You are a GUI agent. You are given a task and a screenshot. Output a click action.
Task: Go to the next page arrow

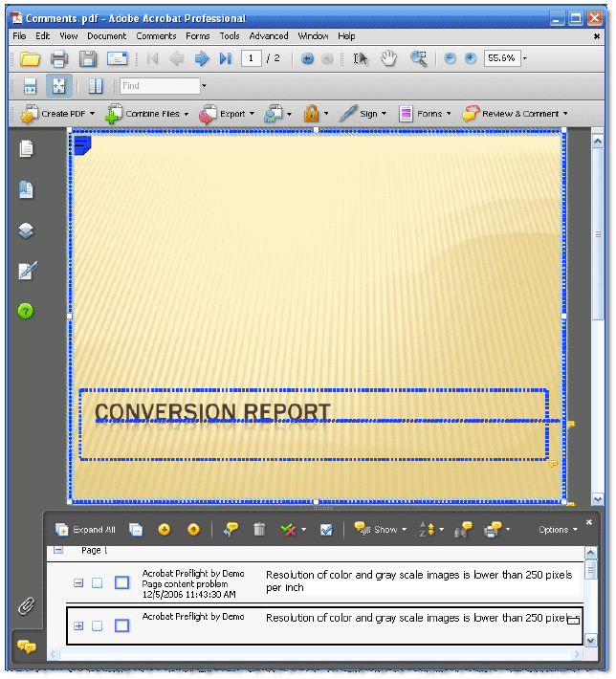click(202, 59)
